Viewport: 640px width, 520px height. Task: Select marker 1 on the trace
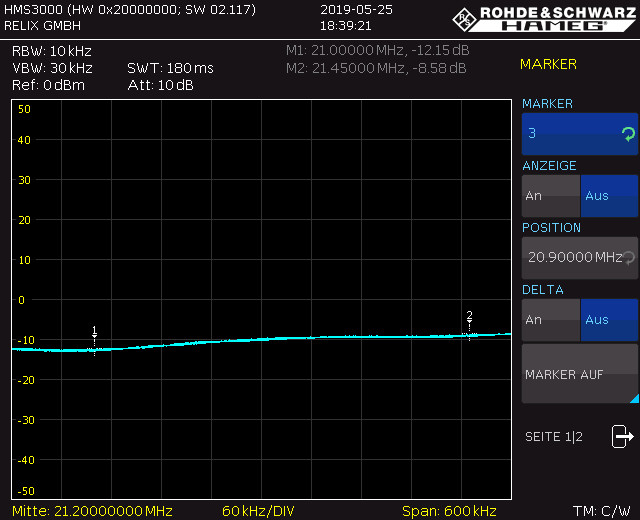94,340
